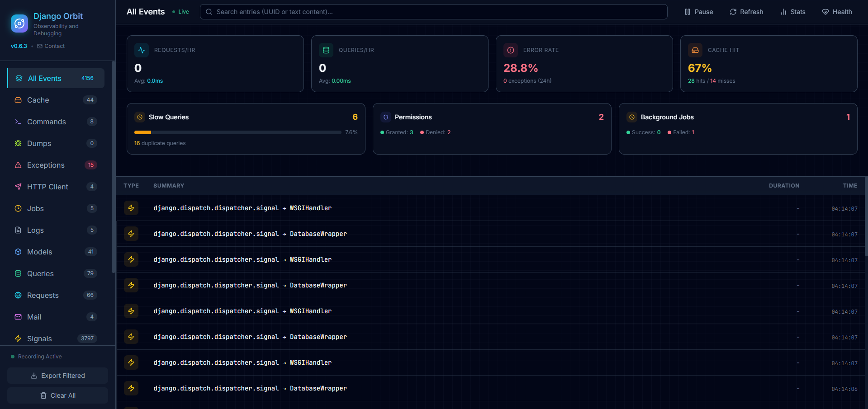868x409 pixels.
Task: Open the HTTP Client section
Action: click(x=56, y=187)
